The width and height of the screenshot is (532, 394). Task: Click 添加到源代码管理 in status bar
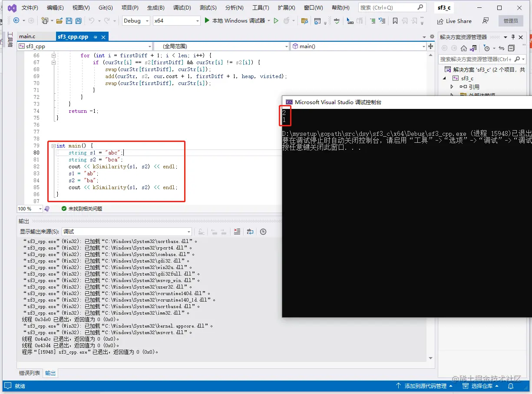[425, 386]
